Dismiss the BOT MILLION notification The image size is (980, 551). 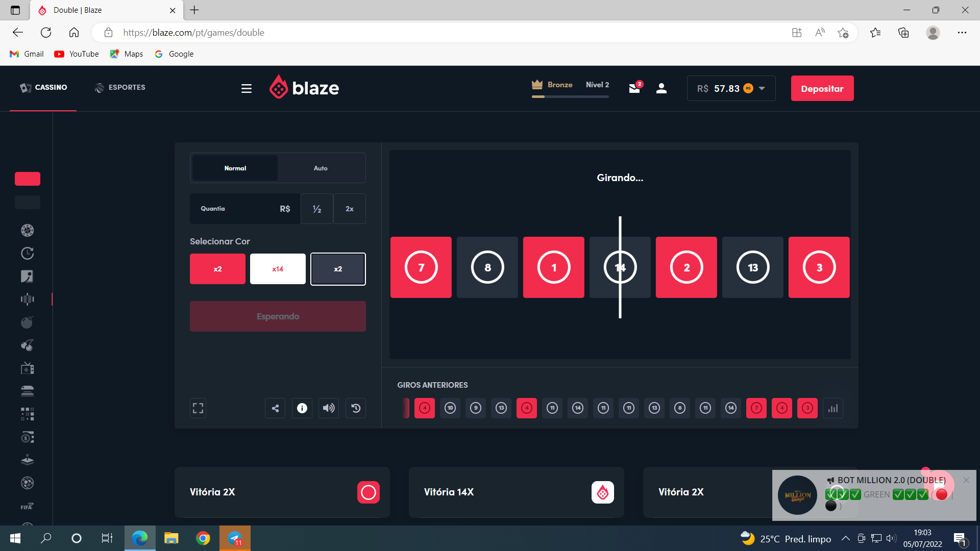click(966, 480)
